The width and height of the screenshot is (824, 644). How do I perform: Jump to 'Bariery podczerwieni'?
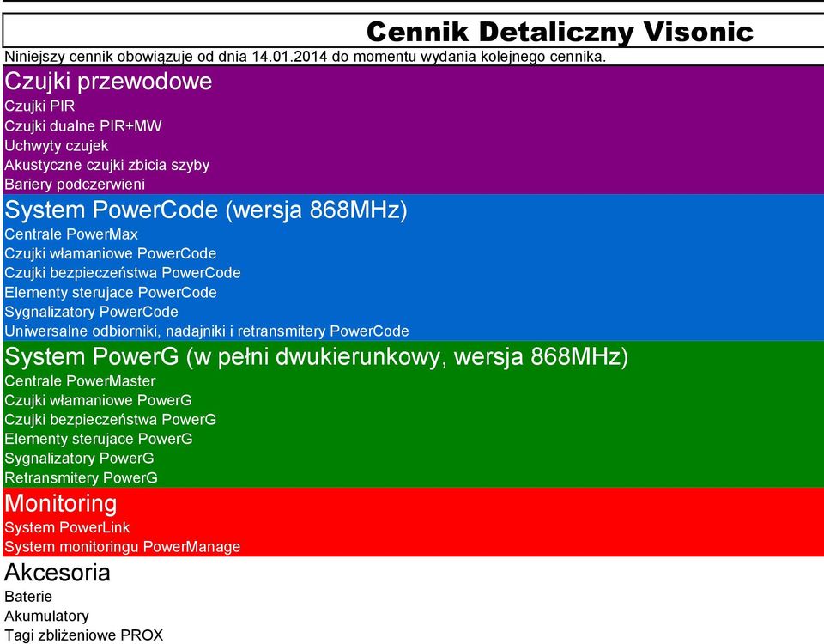75,185
